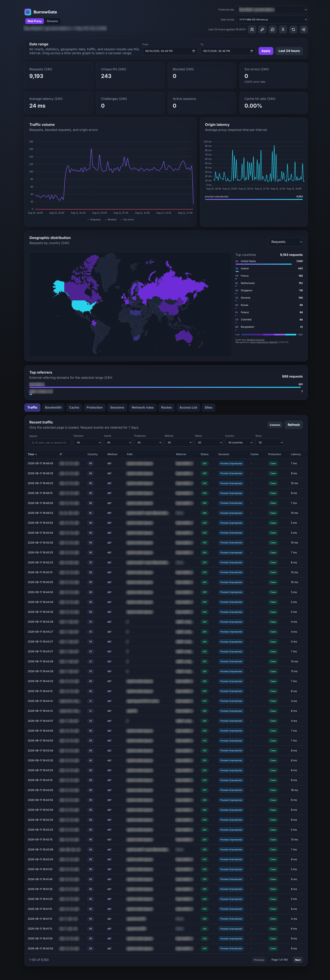Select the Bandwidth tab

(53, 407)
